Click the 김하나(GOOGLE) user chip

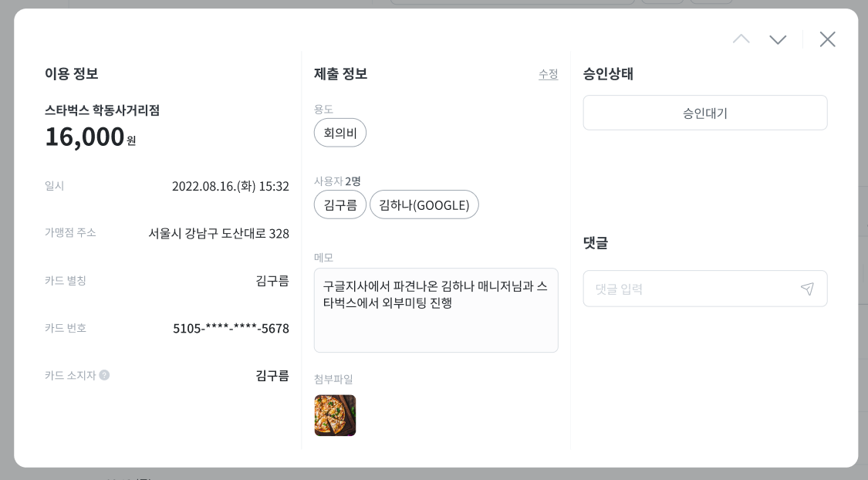(x=424, y=205)
